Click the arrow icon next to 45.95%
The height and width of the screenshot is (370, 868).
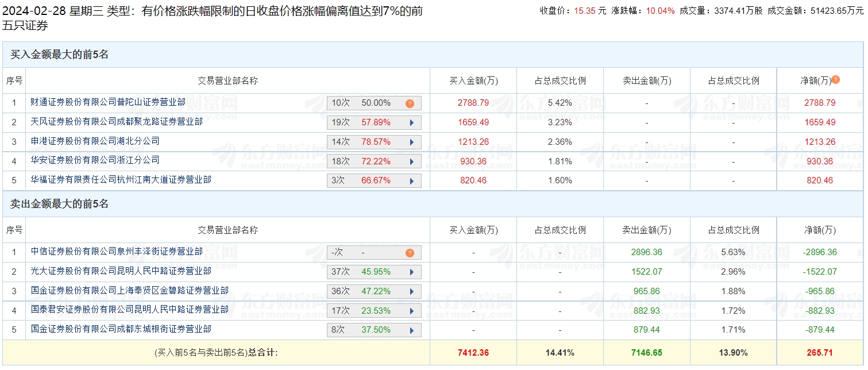pyautogui.click(x=411, y=272)
